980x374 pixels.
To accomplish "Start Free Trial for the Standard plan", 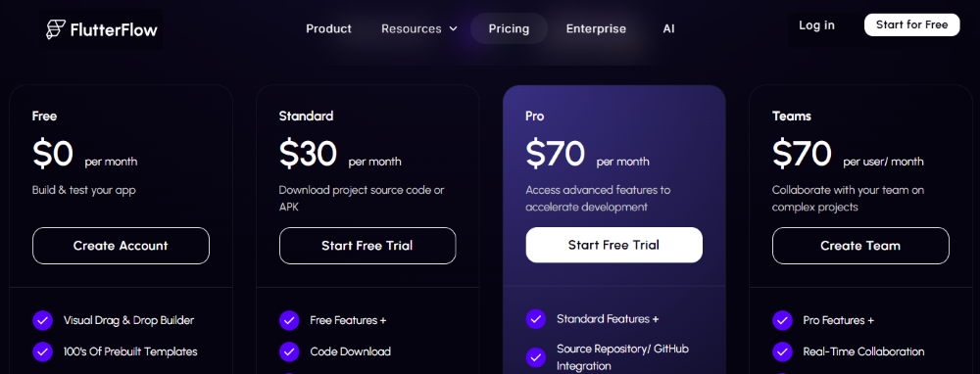I will 367,246.
